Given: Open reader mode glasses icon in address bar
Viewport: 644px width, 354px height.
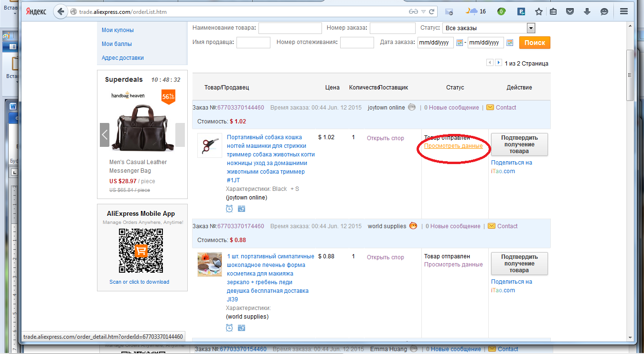Looking at the screenshot, I should coord(413,11).
